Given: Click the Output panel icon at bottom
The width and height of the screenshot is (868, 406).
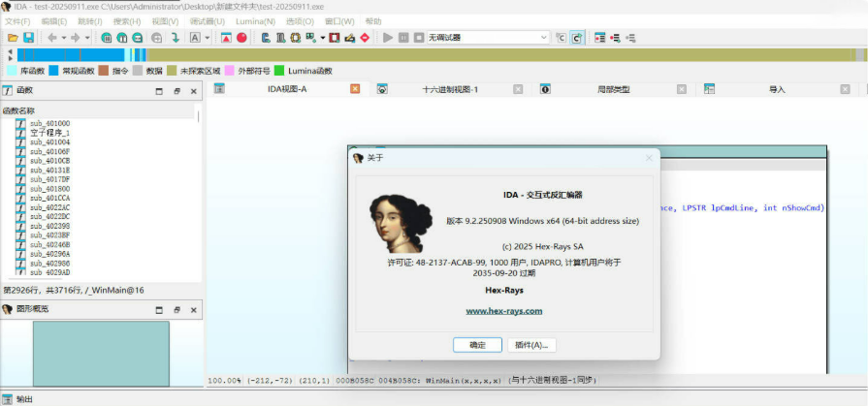Looking at the screenshot, I should pos(8,399).
